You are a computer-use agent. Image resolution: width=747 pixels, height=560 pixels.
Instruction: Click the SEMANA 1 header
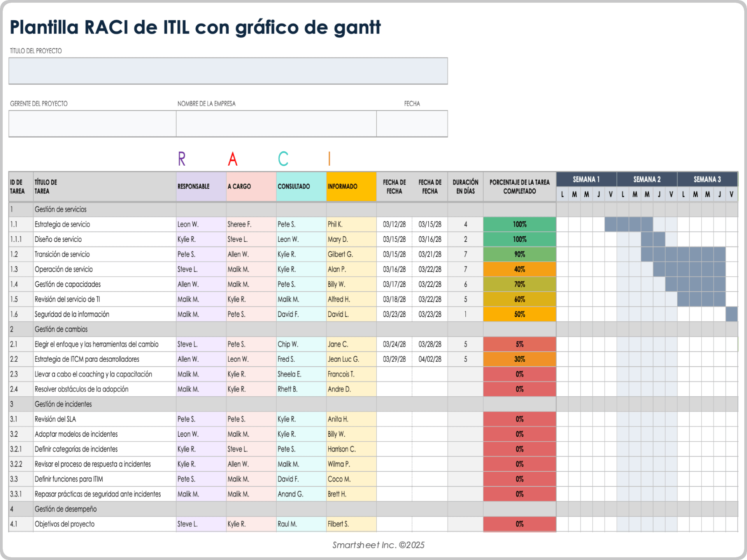click(x=586, y=179)
